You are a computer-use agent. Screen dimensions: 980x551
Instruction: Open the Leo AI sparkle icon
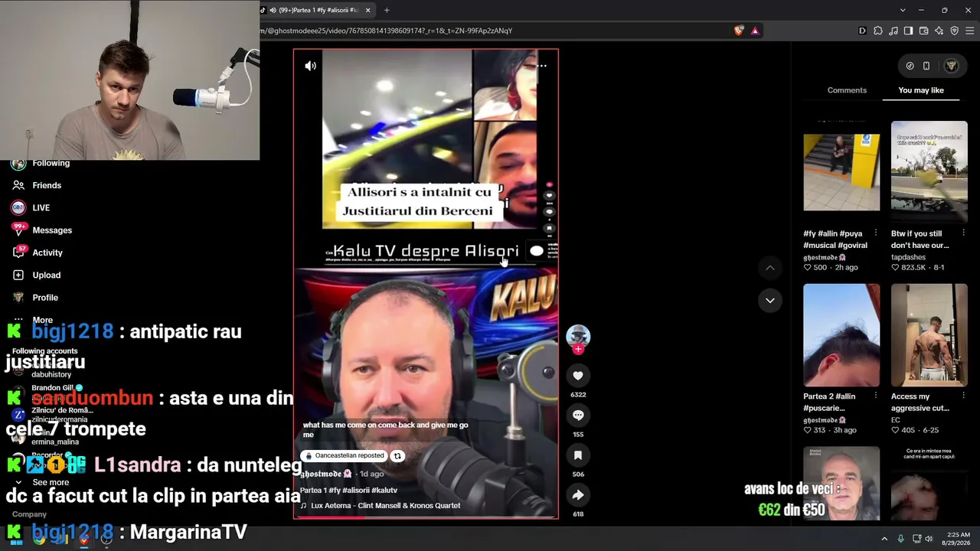[x=939, y=31]
